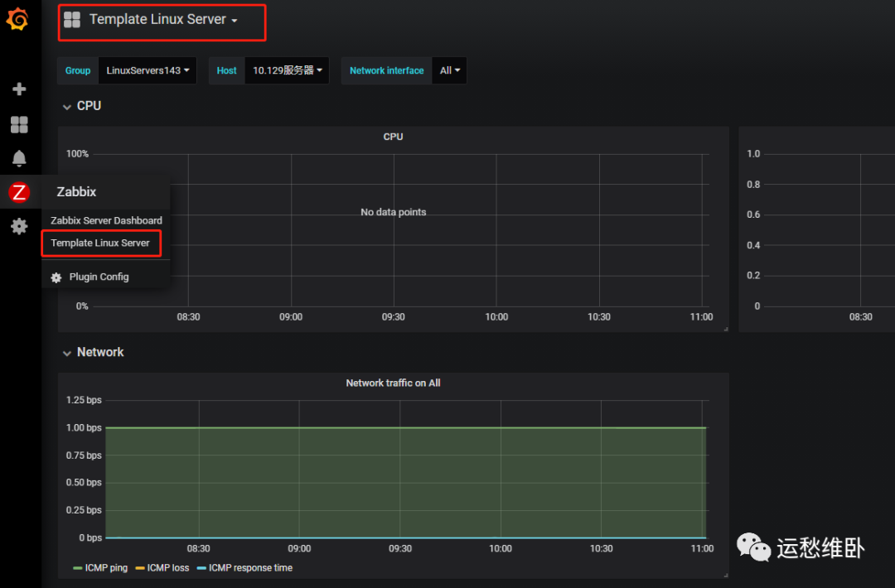
Task: Open the Dashboards grid icon in sidebar
Action: (x=19, y=124)
